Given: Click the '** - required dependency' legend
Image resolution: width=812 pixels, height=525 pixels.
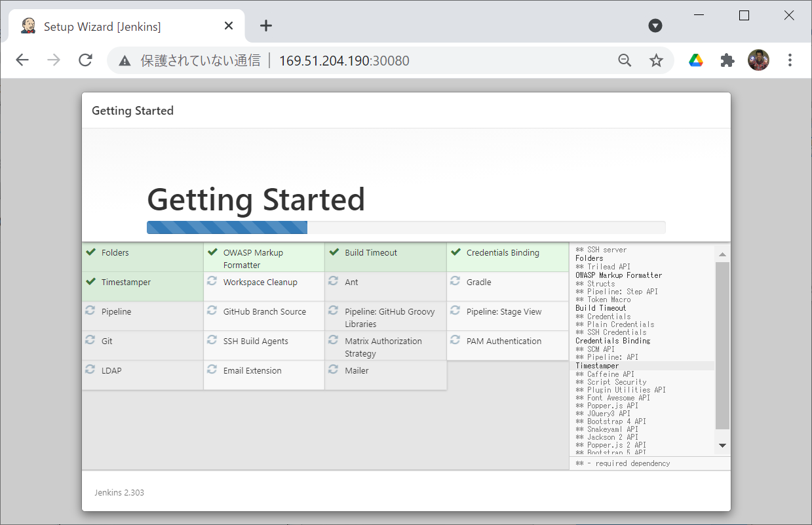Looking at the screenshot, I should (623, 463).
